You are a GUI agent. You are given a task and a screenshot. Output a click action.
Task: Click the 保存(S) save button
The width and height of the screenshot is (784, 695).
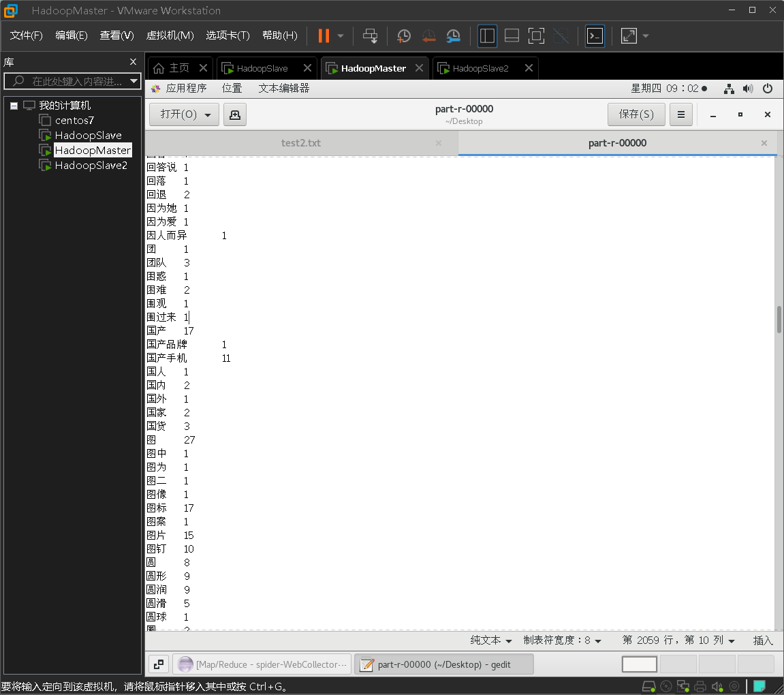click(x=636, y=114)
